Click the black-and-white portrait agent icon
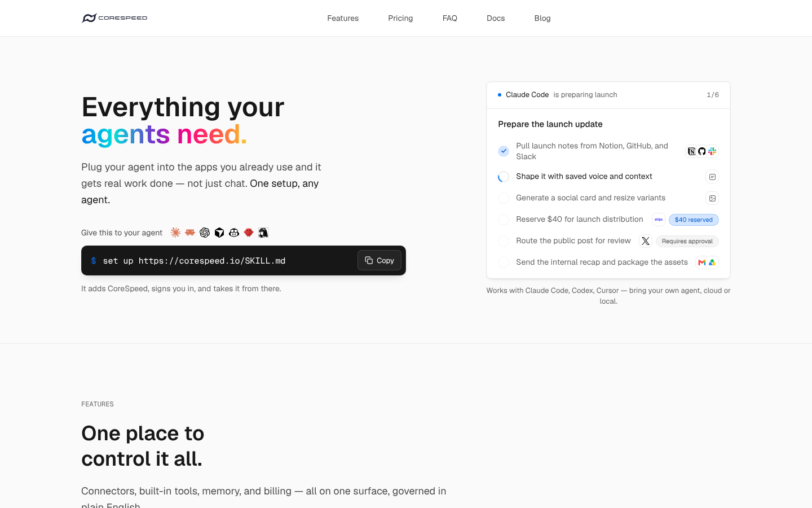The width and height of the screenshot is (812, 508). (x=263, y=233)
